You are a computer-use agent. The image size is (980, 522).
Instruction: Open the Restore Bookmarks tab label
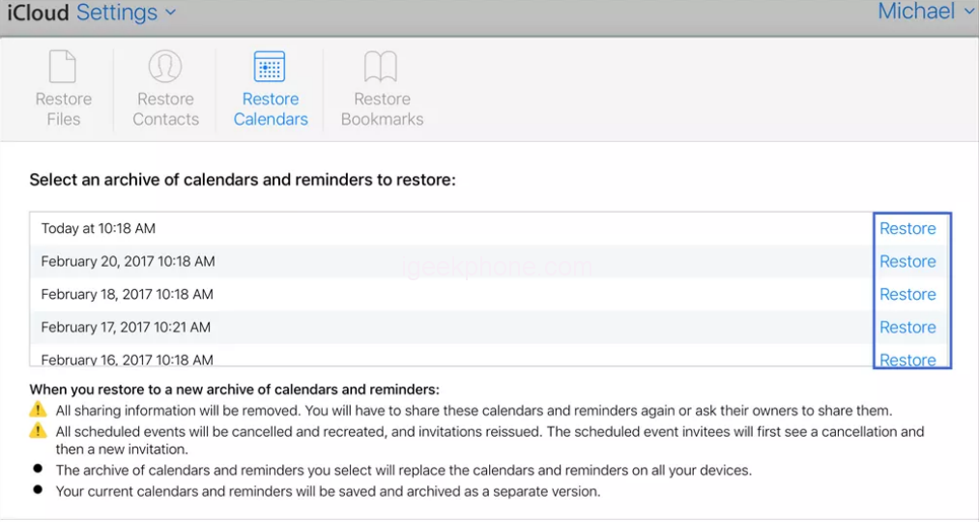coord(382,109)
